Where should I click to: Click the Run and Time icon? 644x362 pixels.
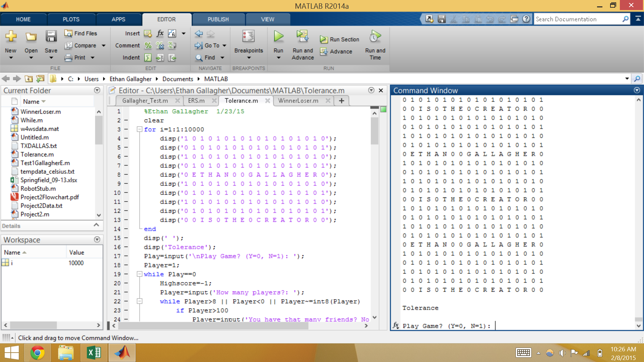click(x=375, y=37)
